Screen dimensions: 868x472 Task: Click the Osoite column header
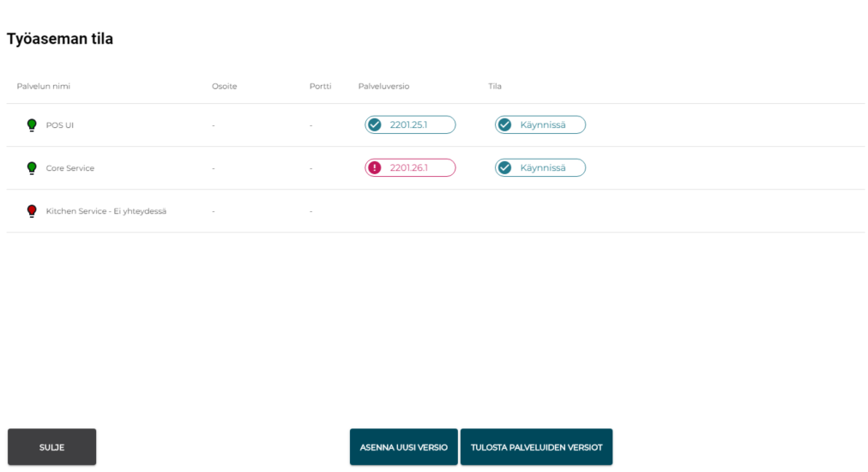coord(224,87)
